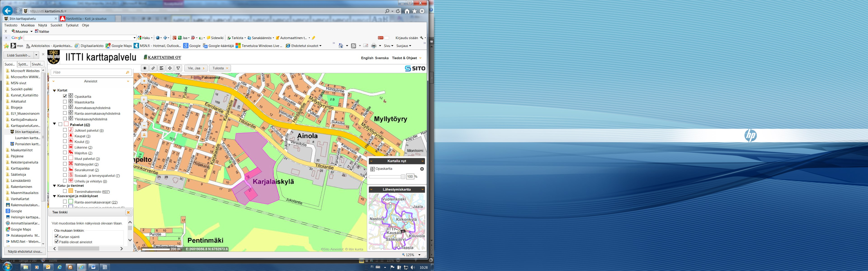The height and width of the screenshot is (271, 868).
Task: Open Tiedot & Ohjeet dropdown
Action: click(407, 58)
